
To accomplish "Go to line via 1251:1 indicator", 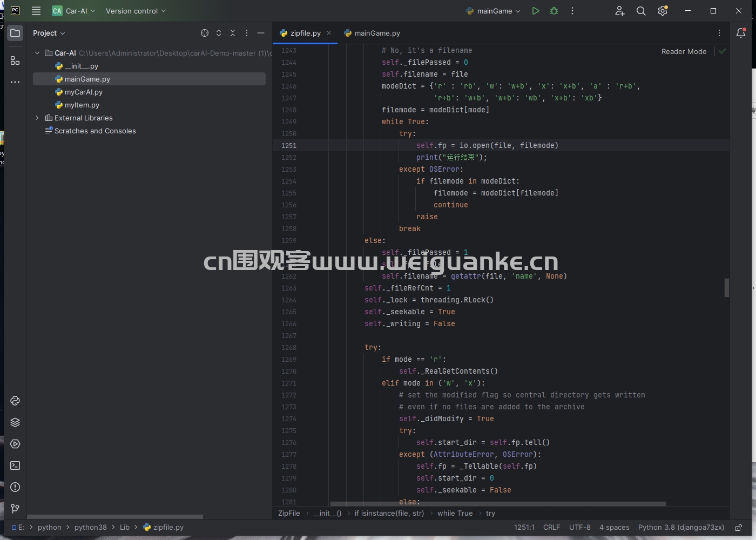I will point(524,527).
